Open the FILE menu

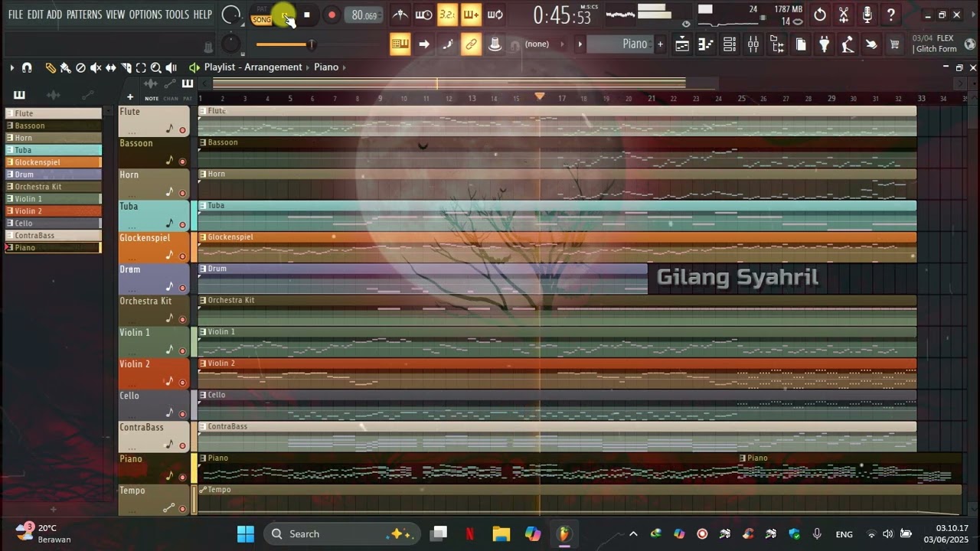pyautogui.click(x=15, y=15)
